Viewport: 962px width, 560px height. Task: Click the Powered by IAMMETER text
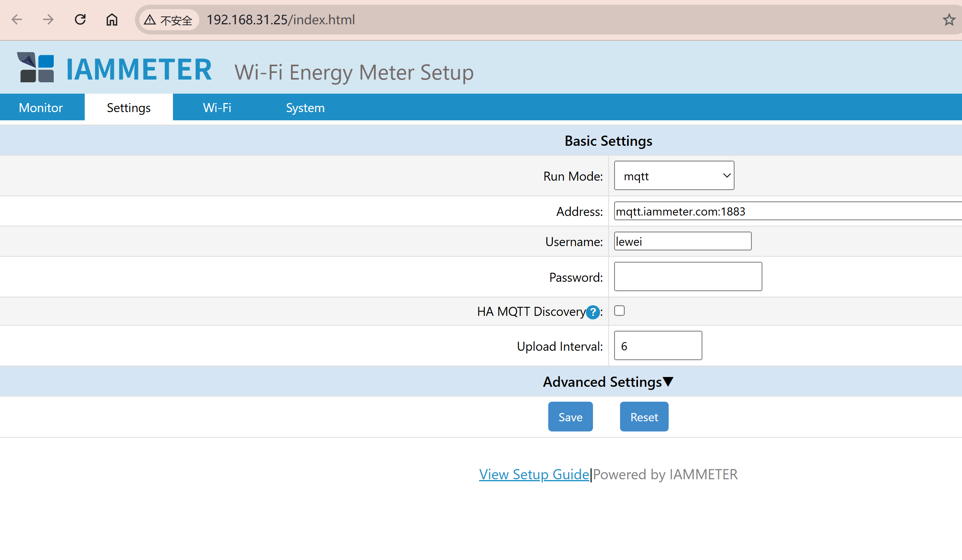point(665,475)
